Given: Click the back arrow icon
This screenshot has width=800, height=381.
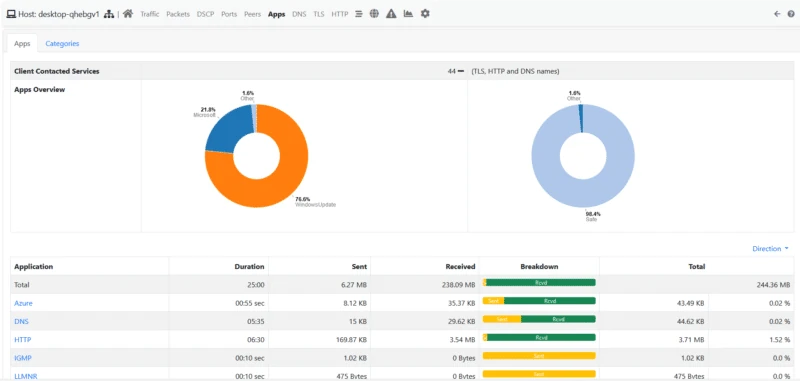Looking at the screenshot, I should click(x=777, y=14).
